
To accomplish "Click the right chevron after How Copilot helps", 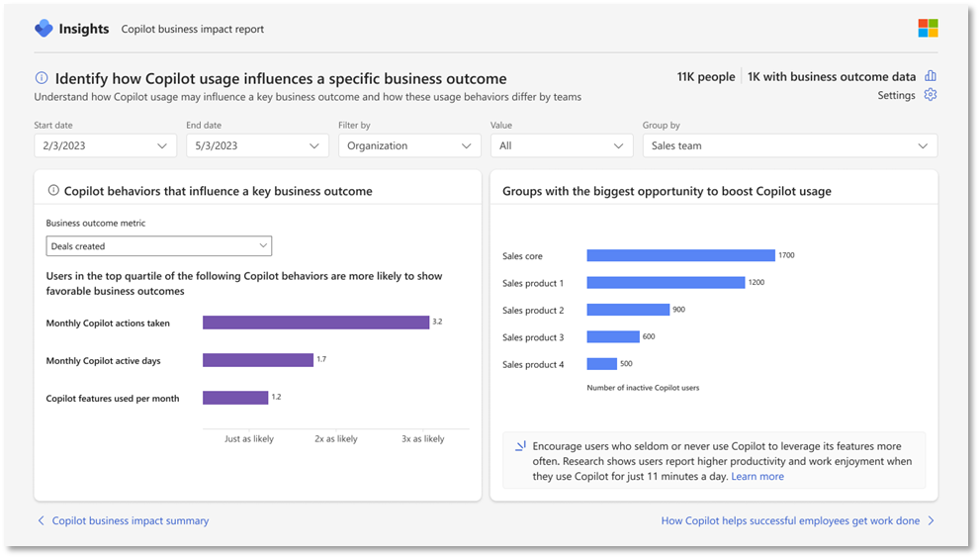I will pyautogui.click(x=931, y=520).
